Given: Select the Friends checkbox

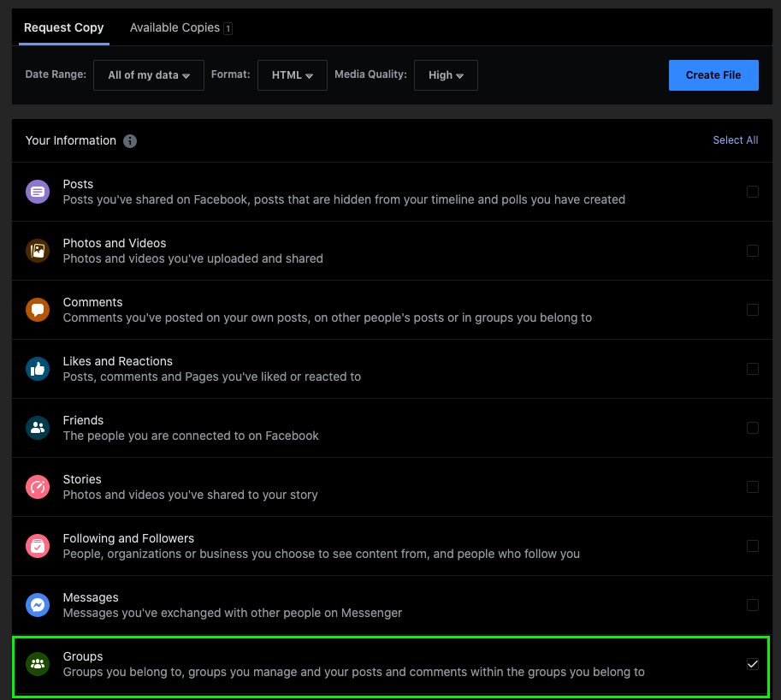Looking at the screenshot, I should tap(753, 428).
